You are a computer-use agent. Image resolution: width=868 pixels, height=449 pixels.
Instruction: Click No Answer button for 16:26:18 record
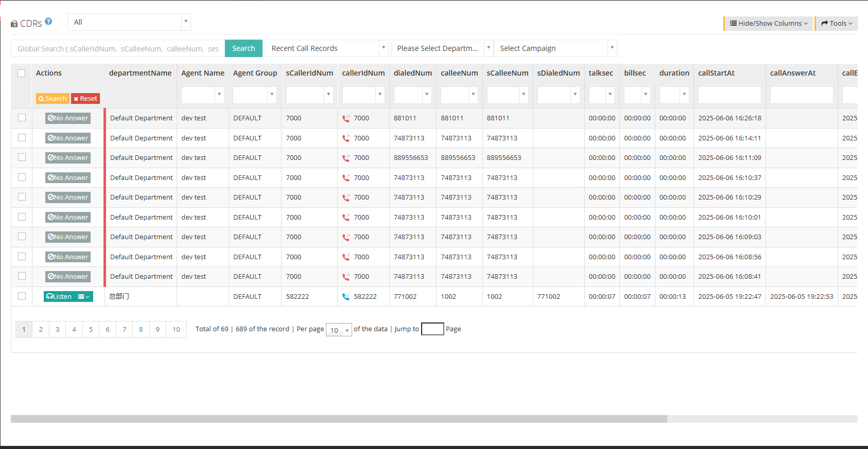pos(68,118)
